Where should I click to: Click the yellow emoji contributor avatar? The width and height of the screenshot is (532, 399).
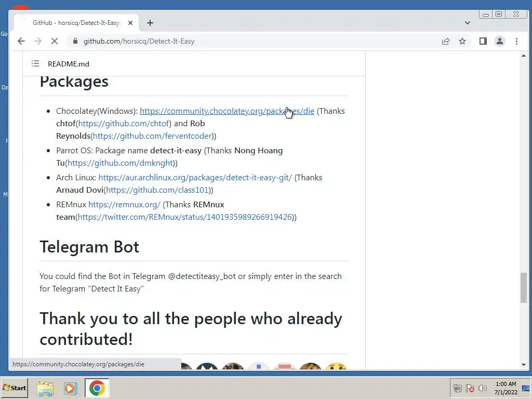336,366
